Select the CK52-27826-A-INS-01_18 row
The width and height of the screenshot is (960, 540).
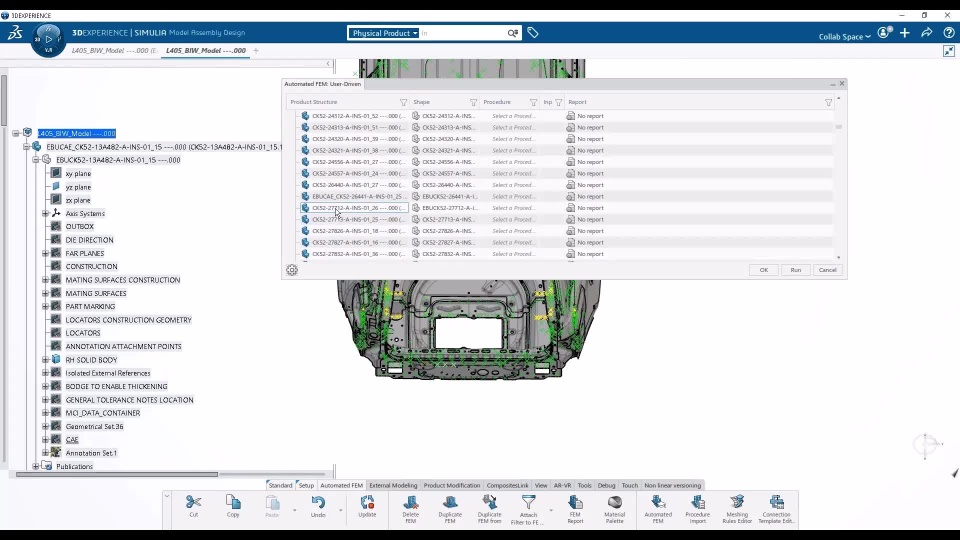coord(353,231)
